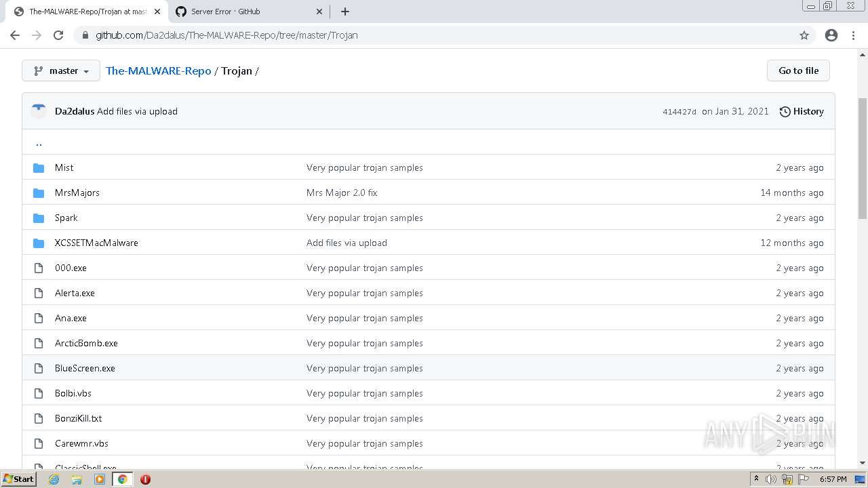This screenshot has width=868, height=488.
Task: Click the scrollbar down arrow
Action: [x=863, y=463]
